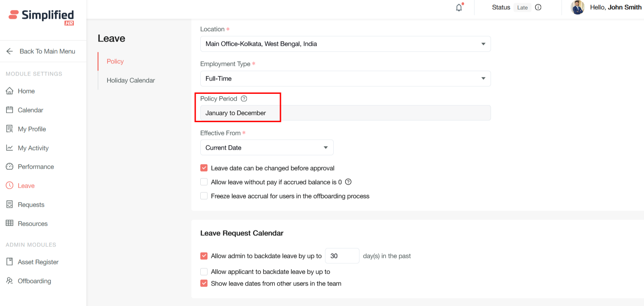This screenshot has height=306, width=644.
Task: Click the back arrow icon in sidebar
Action: (x=10, y=51)
